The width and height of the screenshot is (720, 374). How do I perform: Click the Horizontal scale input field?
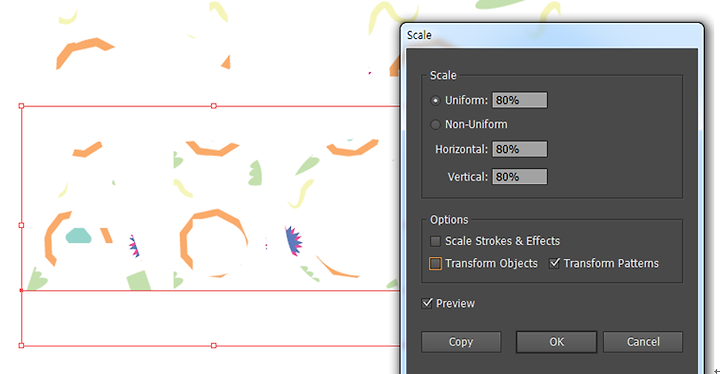520,149
